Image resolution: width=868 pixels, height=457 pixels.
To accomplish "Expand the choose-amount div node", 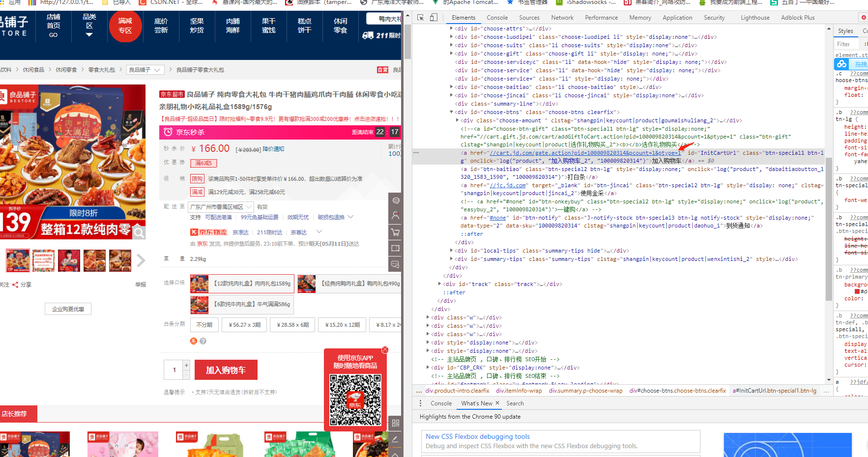I will (x=457, y=120).
